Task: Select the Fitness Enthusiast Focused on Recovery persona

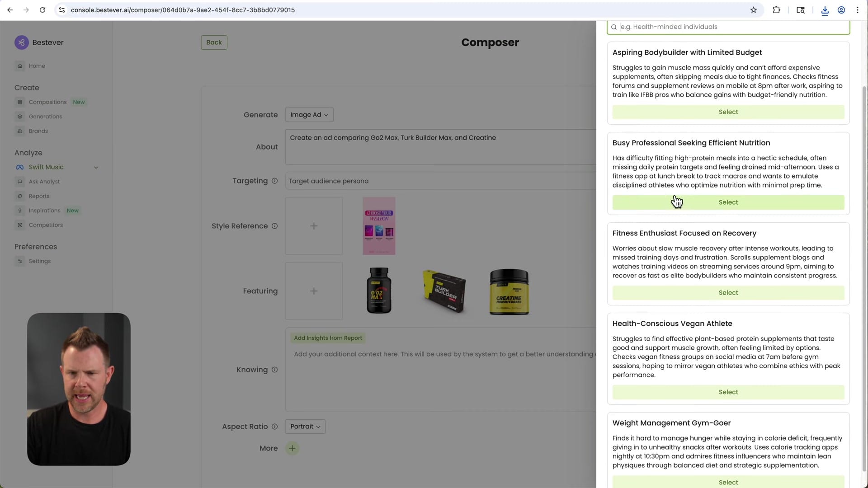Action: (x=728, y=293)
